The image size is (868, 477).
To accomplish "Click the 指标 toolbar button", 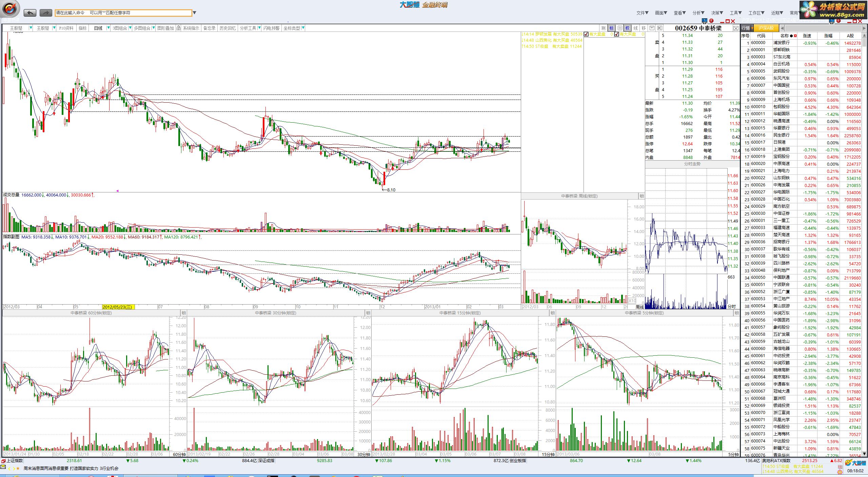I will (83, 28).
